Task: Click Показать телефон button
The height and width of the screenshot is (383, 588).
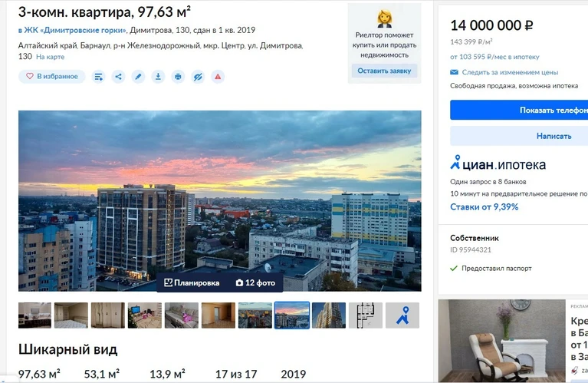Action: pyautogui.click(x=519, y=110)
